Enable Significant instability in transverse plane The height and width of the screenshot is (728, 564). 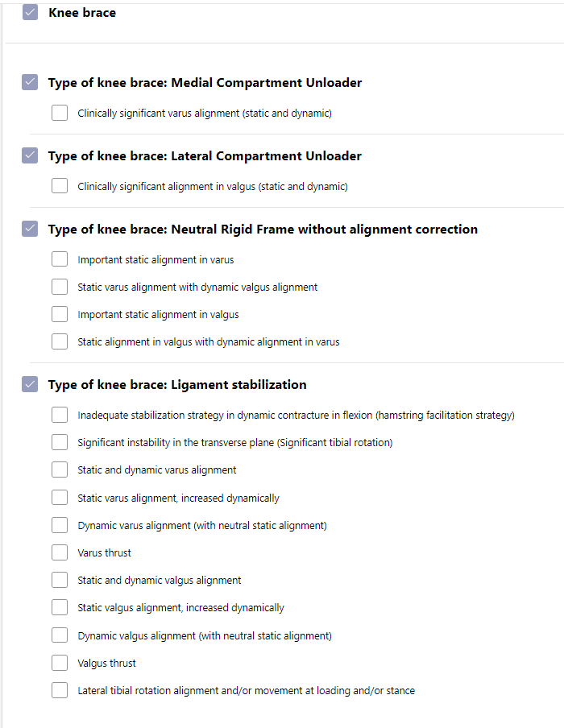click(x=60, y=442)
